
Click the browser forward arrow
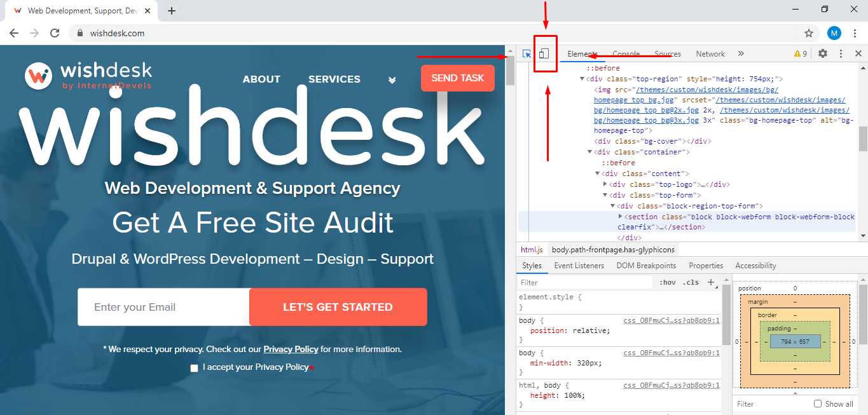pos(34,33)
